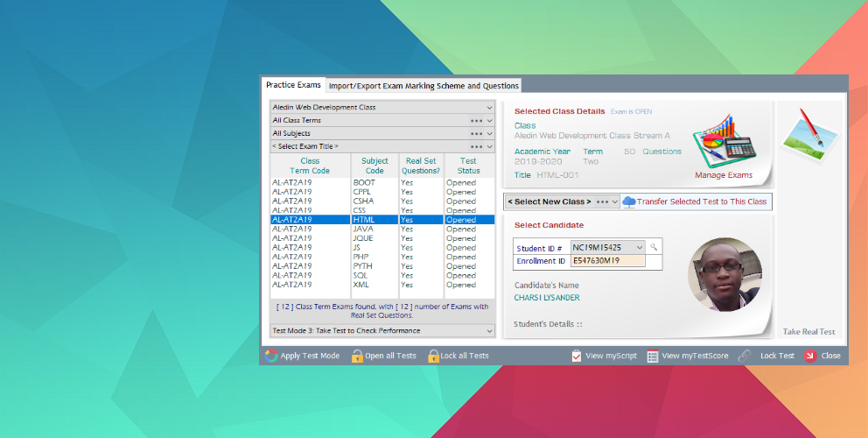Click View myScript label
Screen dimensions: 868x438
pyautogui.click(x=611, y=356)
